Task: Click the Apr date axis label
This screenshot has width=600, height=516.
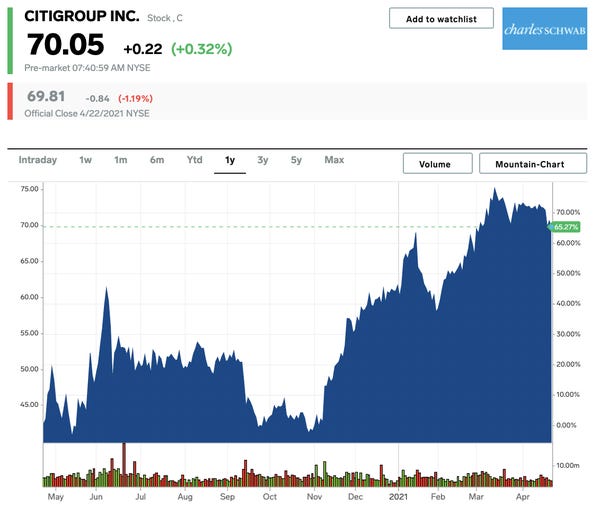Action: pyautogui.click(x=523, y=497)
